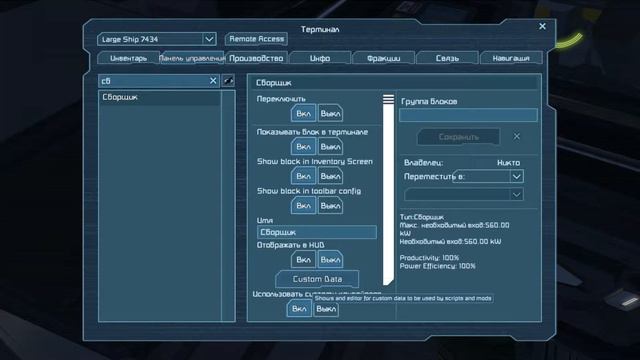Disable Отображать в HUD
This screenshot has height=360, width=640.
(x=330, y=260)
